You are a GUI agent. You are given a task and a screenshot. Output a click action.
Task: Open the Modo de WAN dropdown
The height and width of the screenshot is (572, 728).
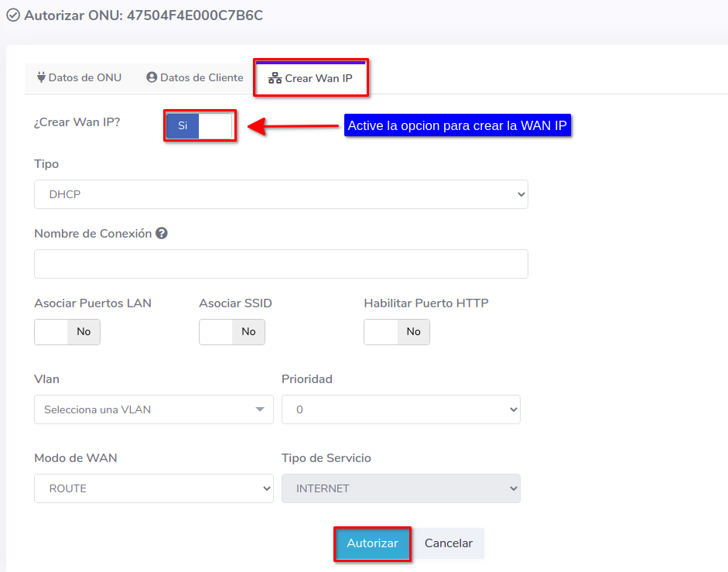tap(153, 488)
